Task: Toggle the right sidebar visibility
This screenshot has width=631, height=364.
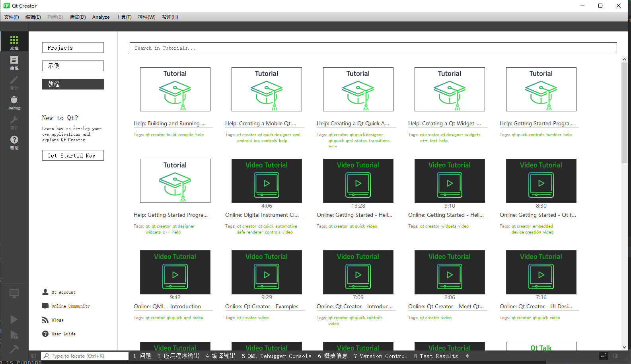Action: (x=615, y=356)
